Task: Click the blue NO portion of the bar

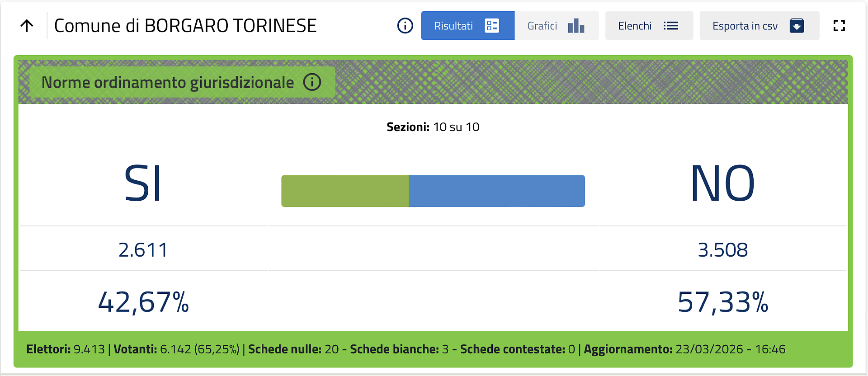Action: click(496, 191)
